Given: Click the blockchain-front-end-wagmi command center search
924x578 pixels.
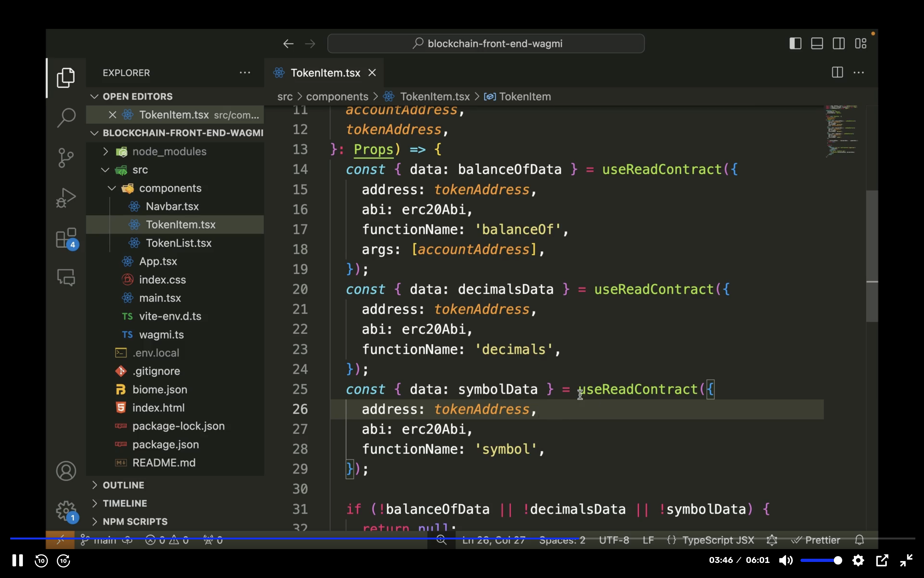Looking at the screenshot, I should point(486,44).
